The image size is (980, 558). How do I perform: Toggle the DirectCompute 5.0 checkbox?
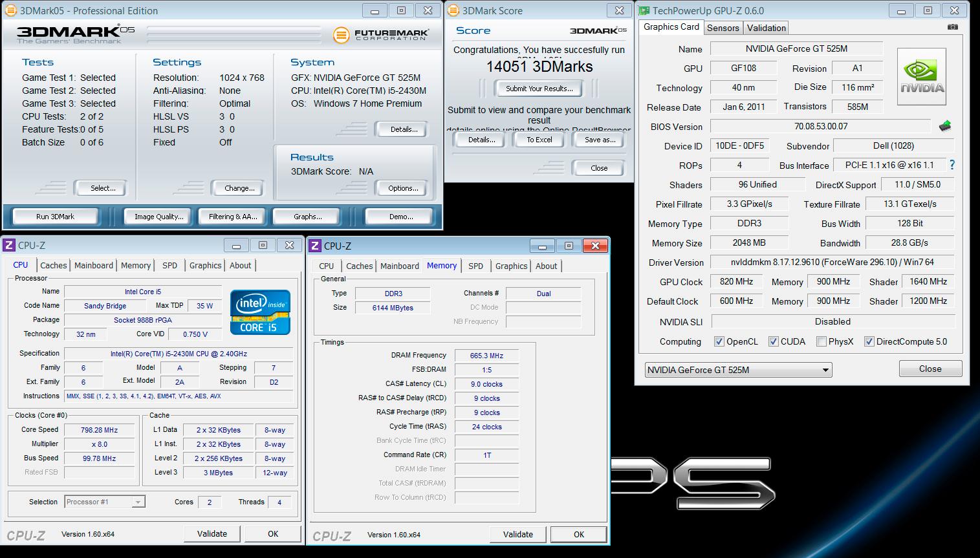(x=869, y=341)
